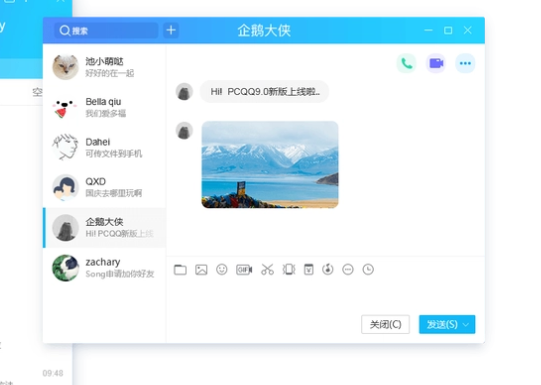Minimize the 企鹅大侠 chat window

tap(429, 30)
